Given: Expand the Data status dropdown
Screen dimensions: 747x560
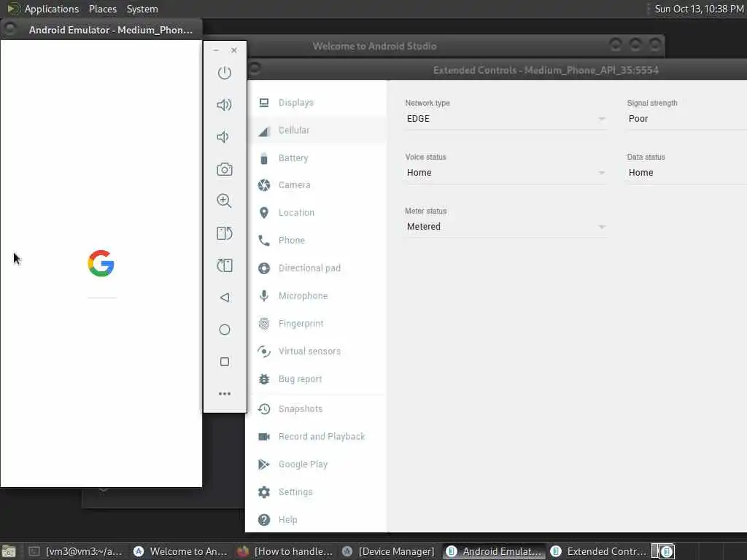Looking at the screenshot, I should tap(686, 172).
